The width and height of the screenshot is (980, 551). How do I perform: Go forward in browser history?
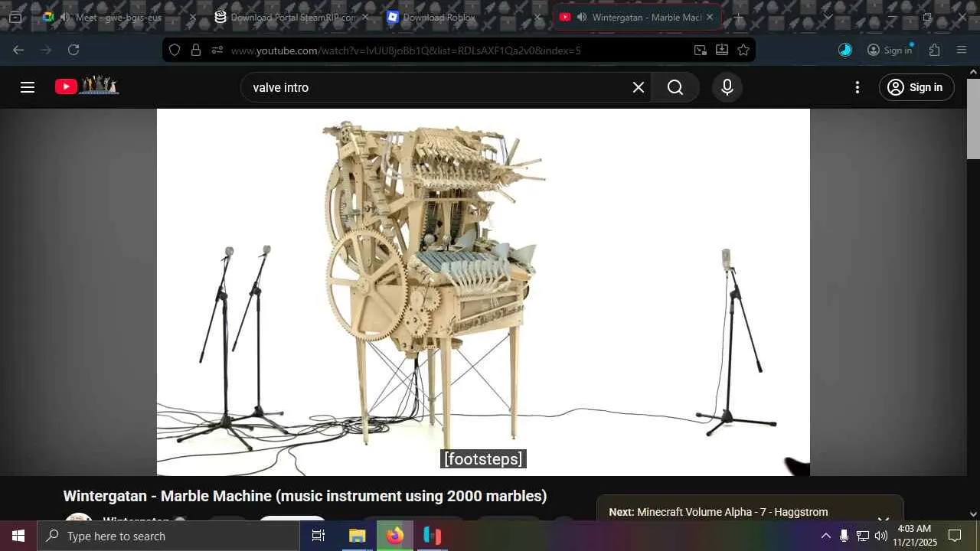(46, 50)
